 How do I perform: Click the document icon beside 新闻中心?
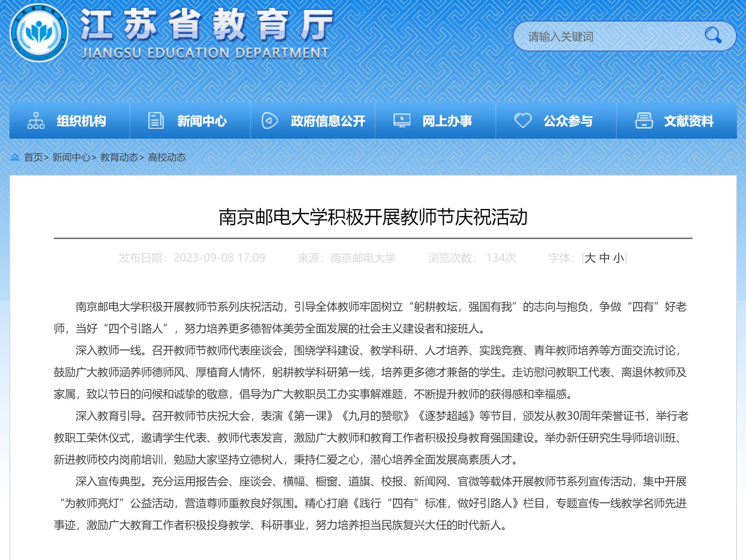pos(156,121)
